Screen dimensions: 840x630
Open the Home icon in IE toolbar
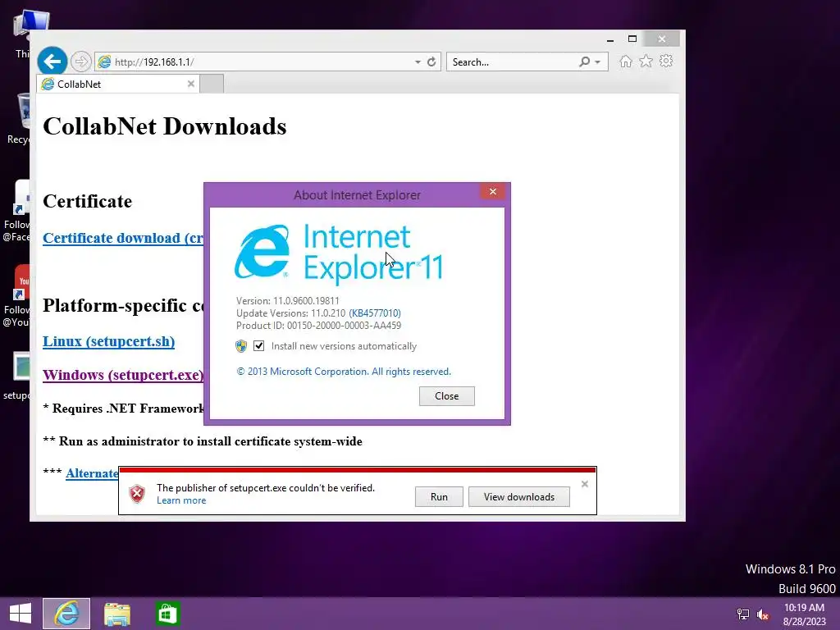[x=625, y=62]
